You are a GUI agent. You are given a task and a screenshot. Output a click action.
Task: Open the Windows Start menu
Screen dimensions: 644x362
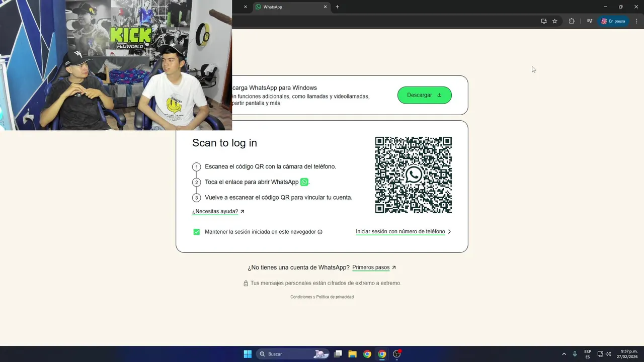pos(248,354)
